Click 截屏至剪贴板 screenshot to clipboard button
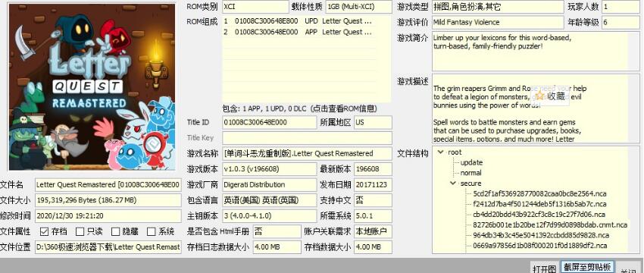The width and height of the screenshot is (644, 273). 587,267
